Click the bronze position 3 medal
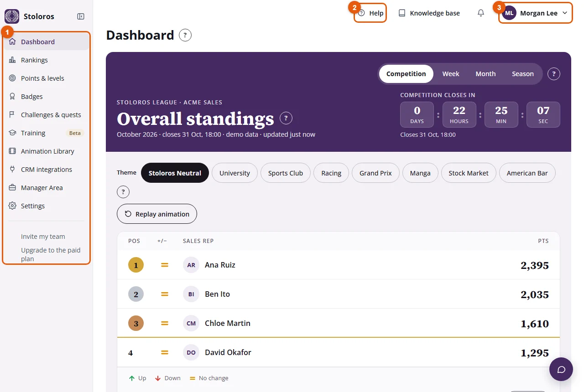Screen dimensions: 584x392 (x=136, y=323)
